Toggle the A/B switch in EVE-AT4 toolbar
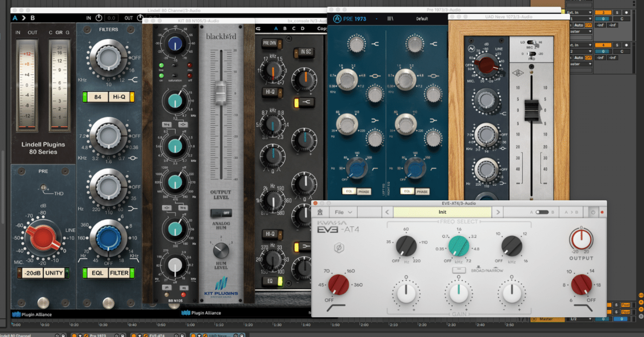644x337 pixels. (542, 212)
